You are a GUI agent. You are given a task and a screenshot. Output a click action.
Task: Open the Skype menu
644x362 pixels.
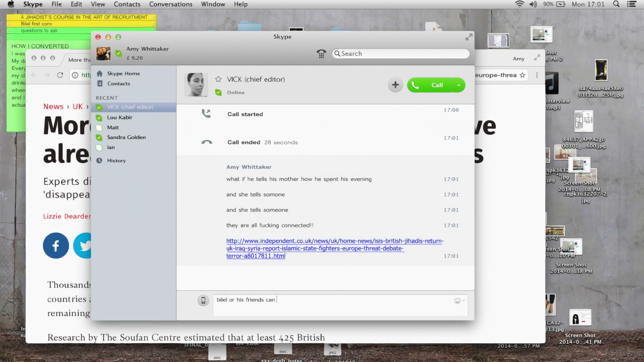click(33, 4)
